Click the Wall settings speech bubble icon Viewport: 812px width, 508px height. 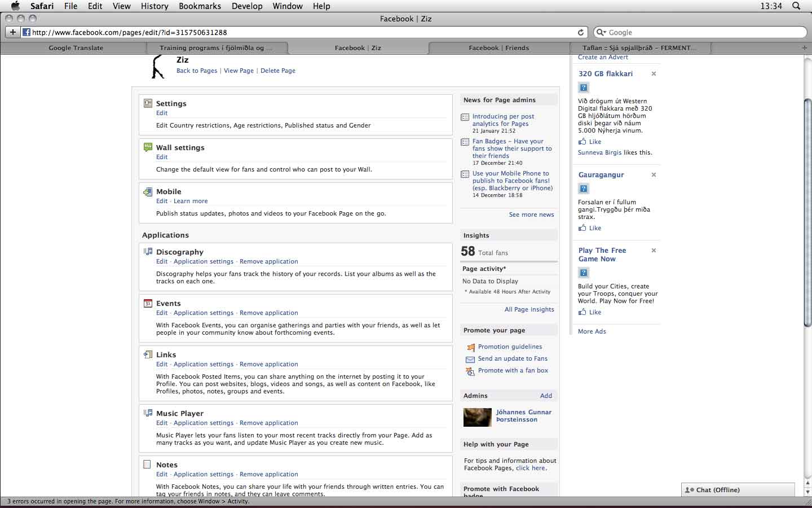[148, 147]
